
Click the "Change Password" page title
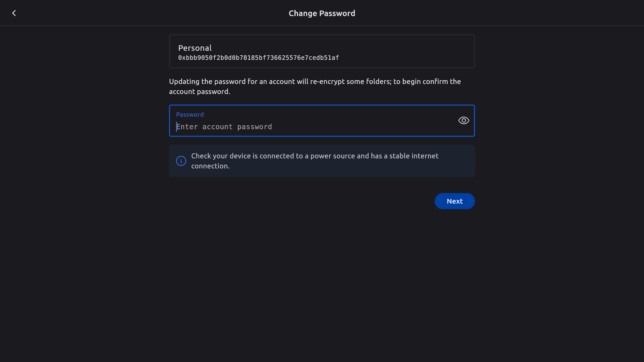[x=322, y=13]
